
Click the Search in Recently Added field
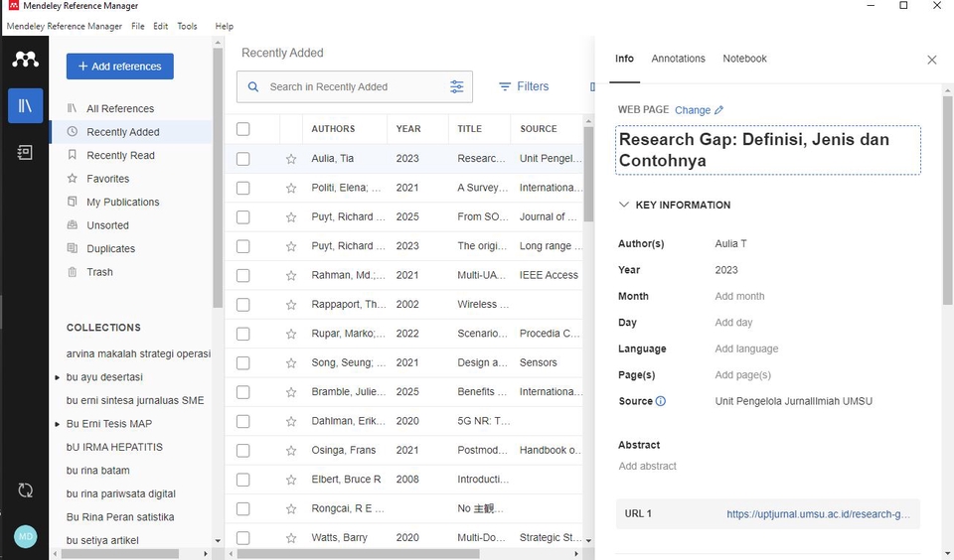pos(348,87)
